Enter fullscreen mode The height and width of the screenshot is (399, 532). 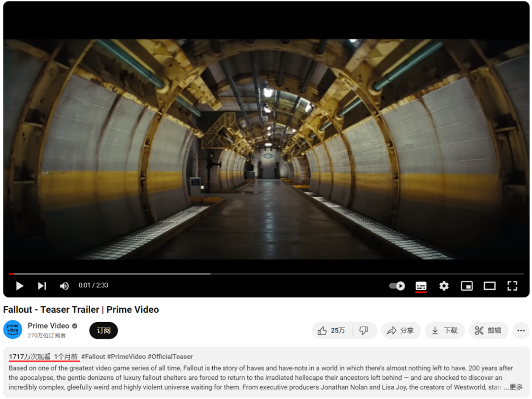click(512, 286)
